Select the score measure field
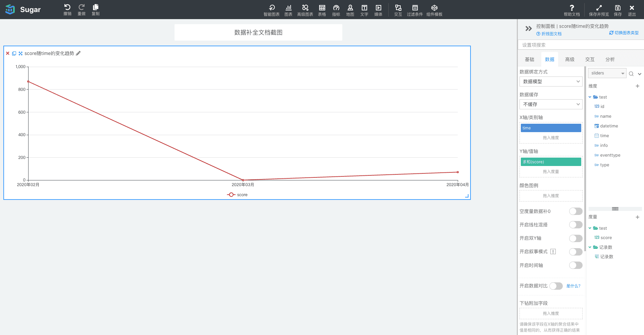The image size is (644, 335). [603, 238]
